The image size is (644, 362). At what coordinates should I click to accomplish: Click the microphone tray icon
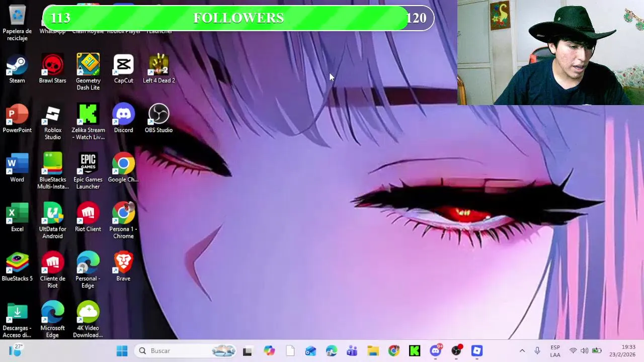pyautogui.click(x=537, y=351)
